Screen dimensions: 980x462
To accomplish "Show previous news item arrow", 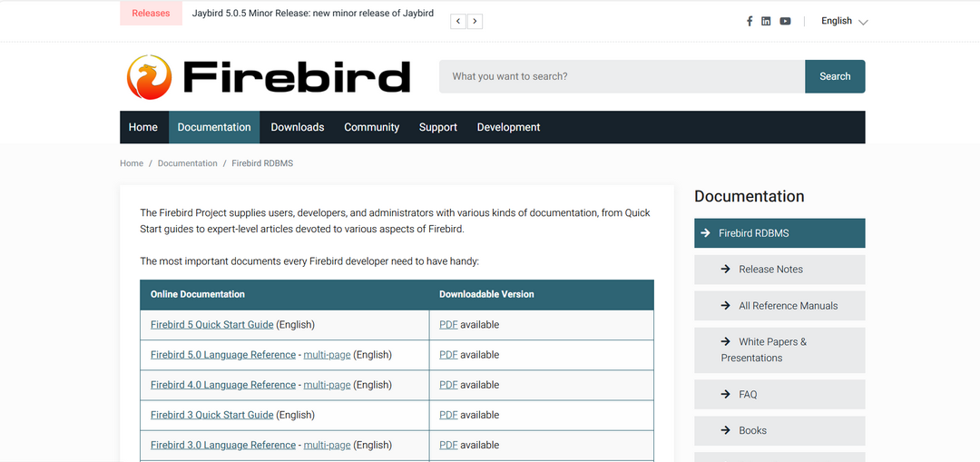I will pos(458,21).
